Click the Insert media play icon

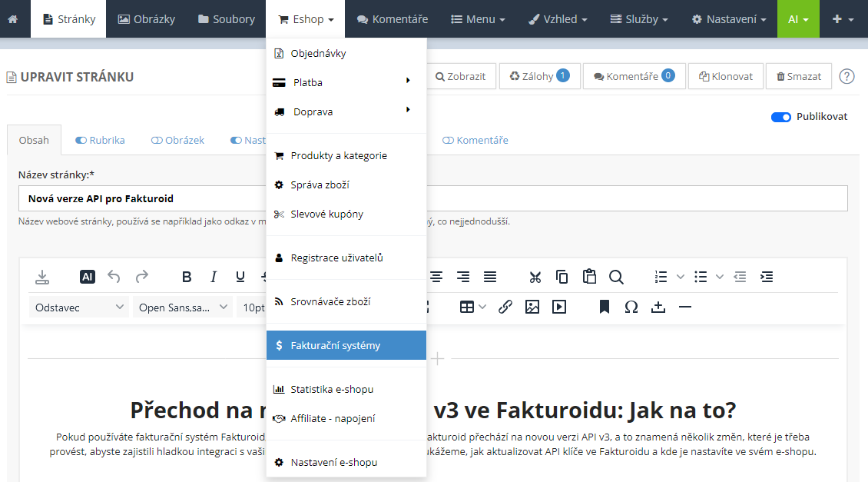pos(559,307)
